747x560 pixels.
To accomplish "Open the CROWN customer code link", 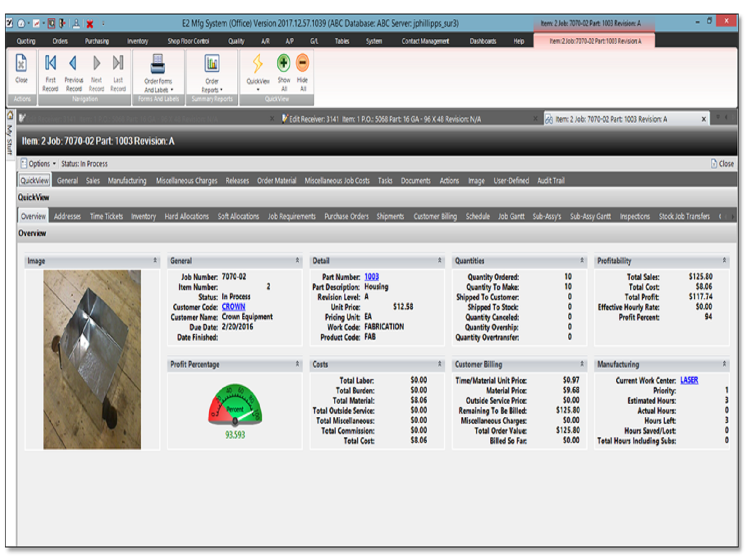I will pos(233,307).
